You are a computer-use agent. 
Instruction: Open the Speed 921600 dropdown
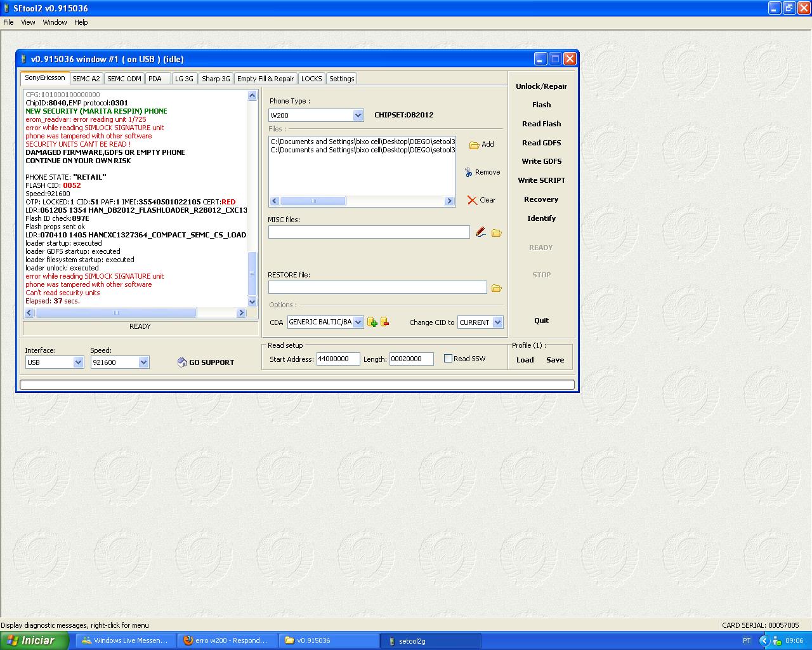144,362
